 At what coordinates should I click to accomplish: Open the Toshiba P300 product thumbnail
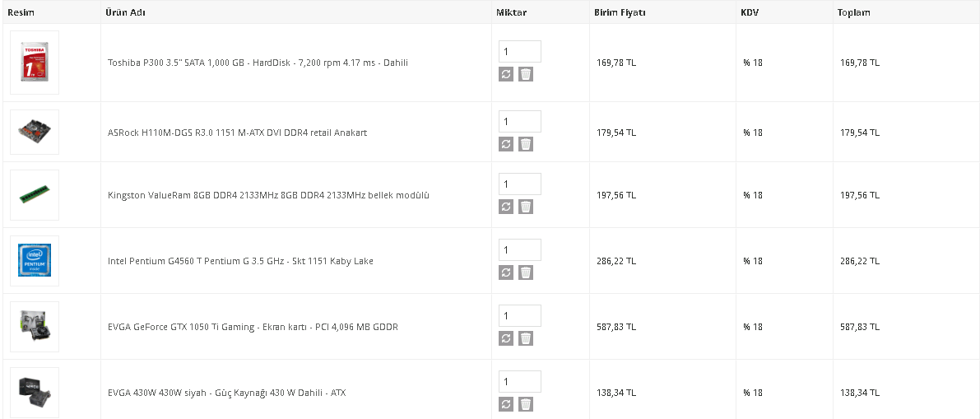click(x=35, y=63)
